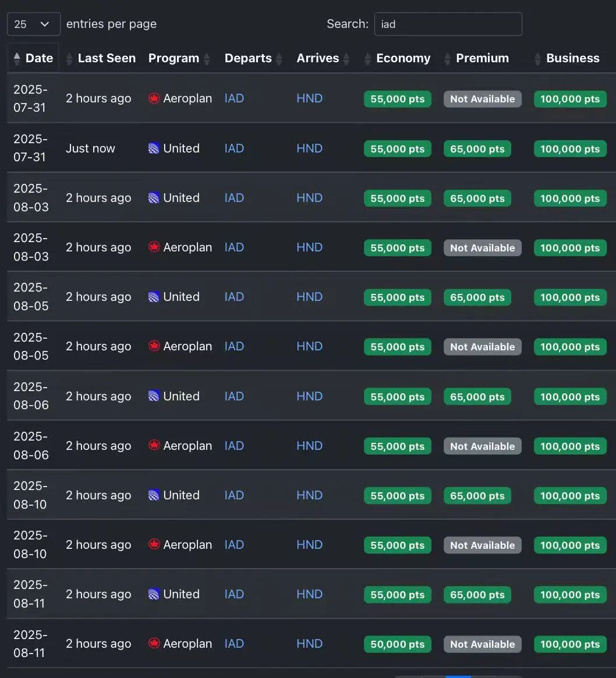The width and height of the screenshot is (616, 678).
Task: Click the 50,000 pts Economy badge
Action: 398,644
